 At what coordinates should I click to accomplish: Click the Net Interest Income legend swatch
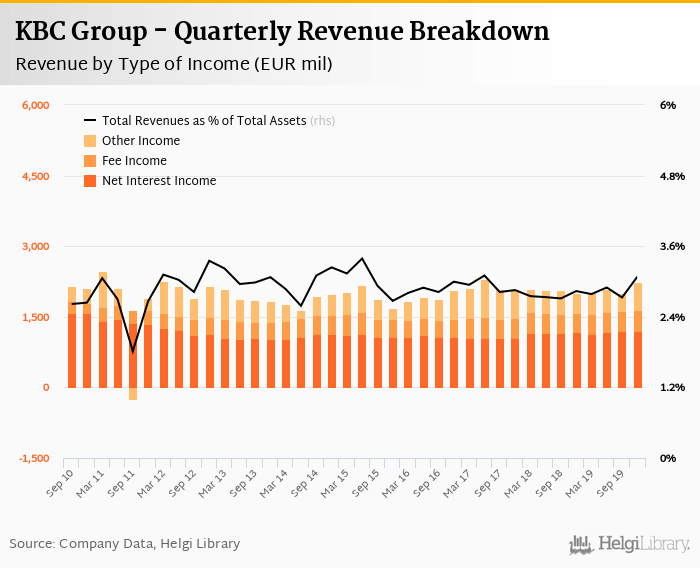pyautogui.click(x=89, y=181)
